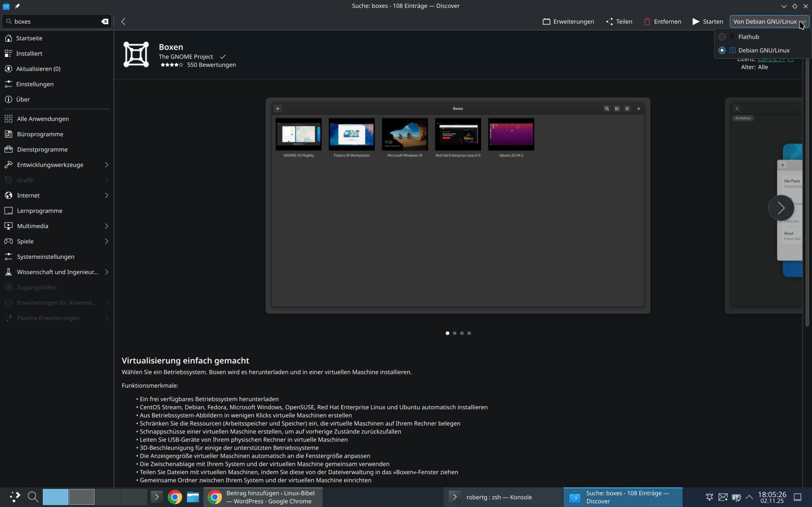Viewport: 812px width, 507px height.
Task: Click the back arrow in the toolbar
Action: tap(123, 22)
